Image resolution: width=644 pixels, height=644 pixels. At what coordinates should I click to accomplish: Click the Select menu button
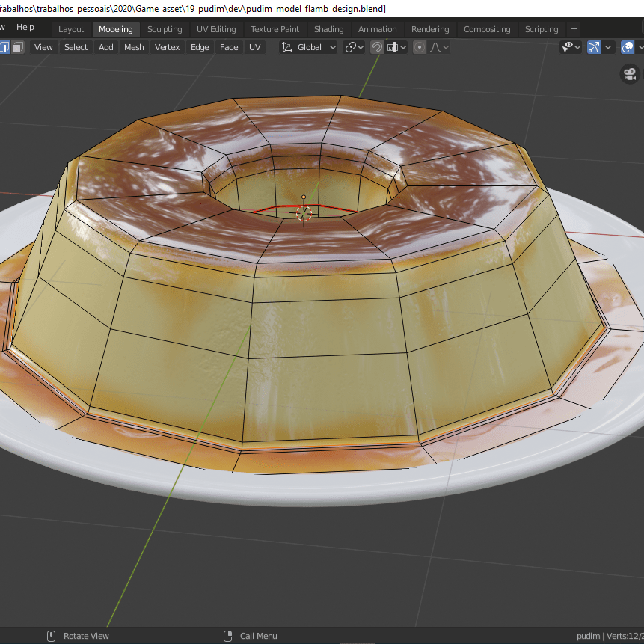click(76, 47)
